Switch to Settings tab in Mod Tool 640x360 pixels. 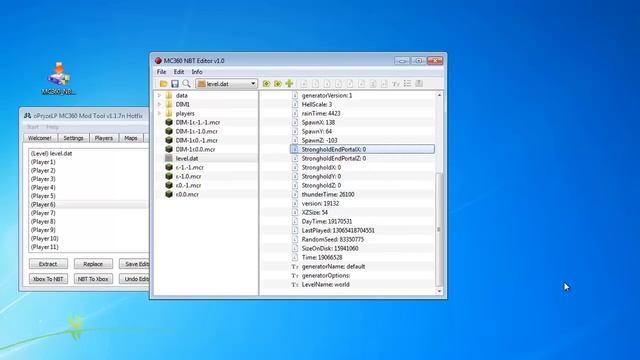point(73,138)
